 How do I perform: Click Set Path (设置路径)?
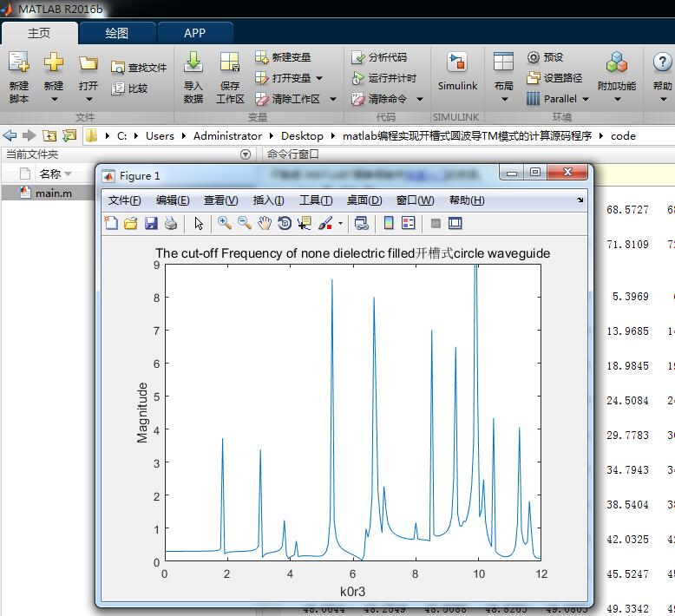tap(554, 78)
